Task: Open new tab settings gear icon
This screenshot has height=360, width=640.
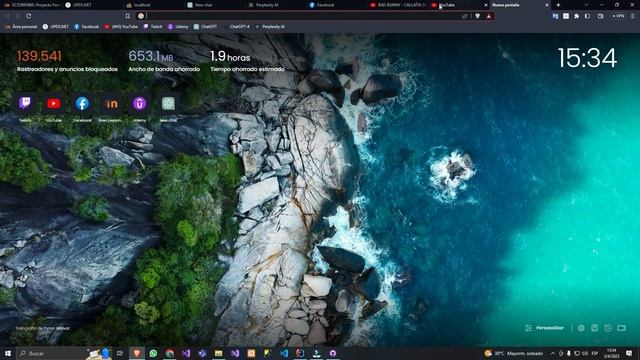Action: (x=581, y=328)
